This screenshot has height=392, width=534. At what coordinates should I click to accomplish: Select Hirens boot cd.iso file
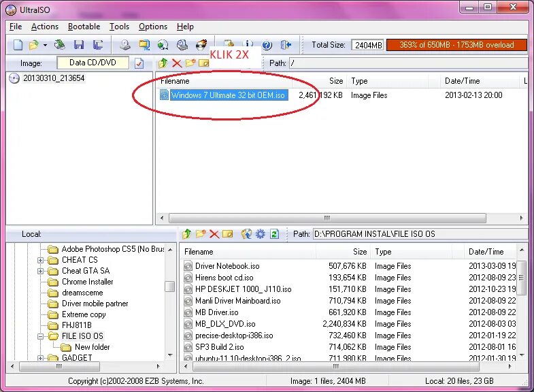click(224, 278)
